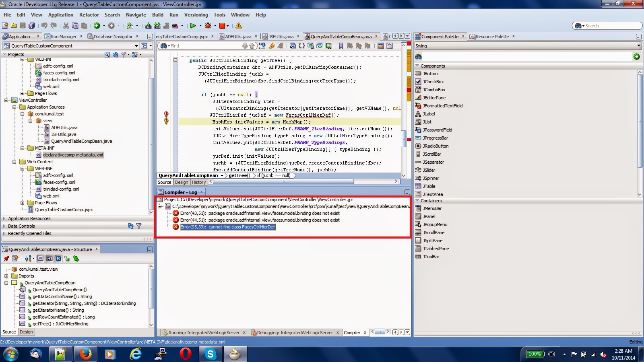The height and width of the screenshot is (362, 644).
Task: Run the project with the green Run button
Action: point(192,26)
